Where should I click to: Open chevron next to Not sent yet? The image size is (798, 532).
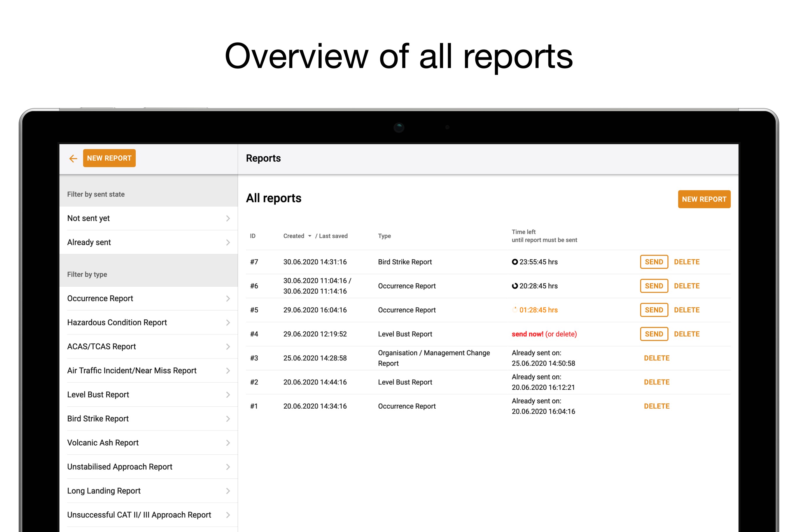pos(228,218)
